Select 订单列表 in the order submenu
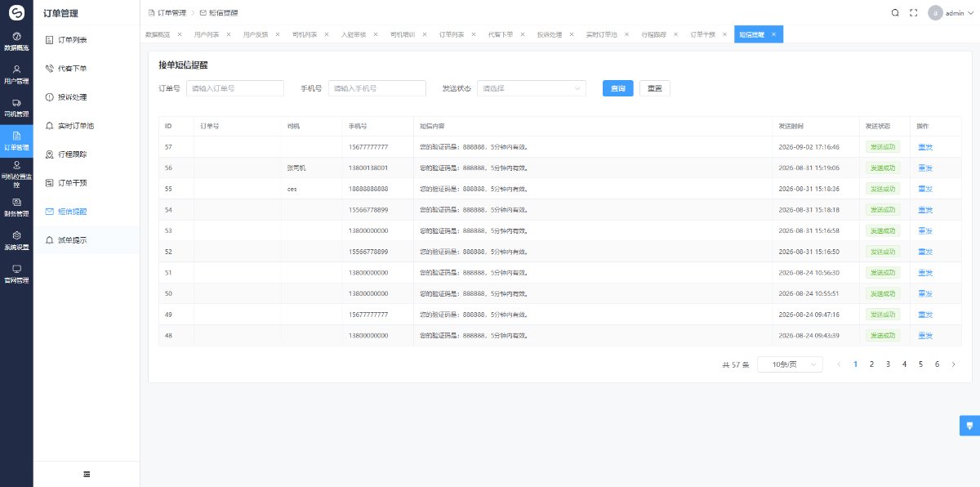 [87, 39]
